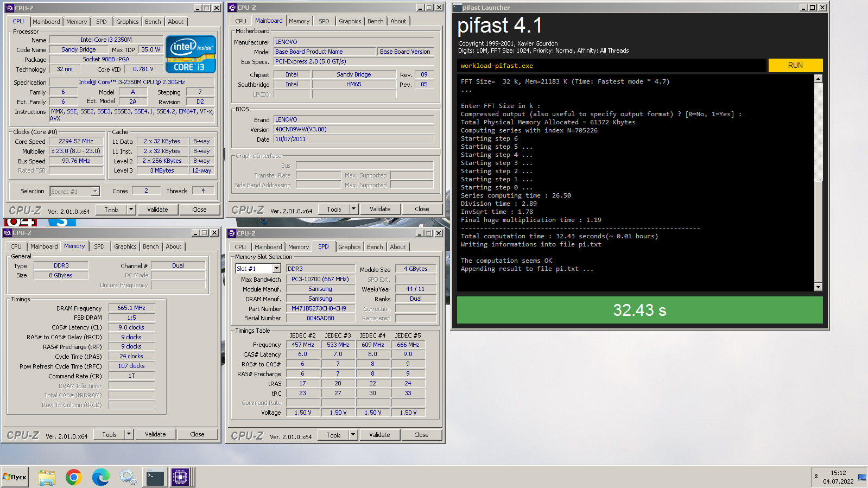Click Close in the Mainboard window
Screen dimensions: 868x488
[422, 209]
